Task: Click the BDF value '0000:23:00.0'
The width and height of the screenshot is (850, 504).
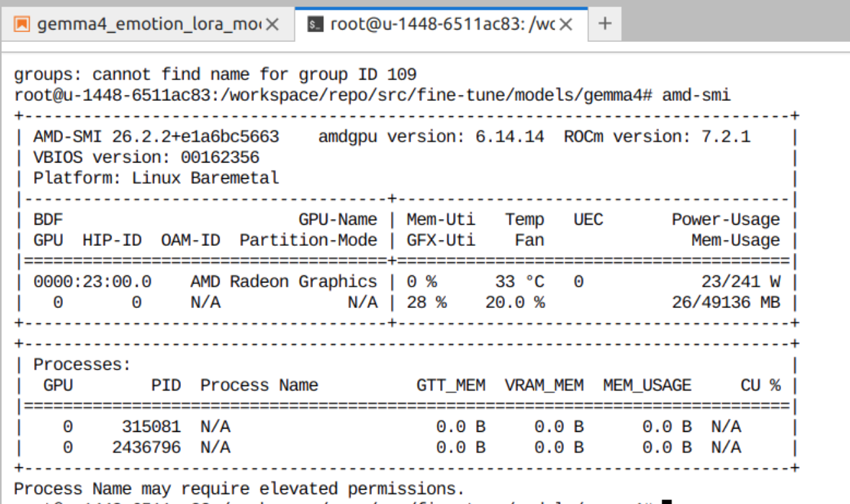Action: coord(92,282)
